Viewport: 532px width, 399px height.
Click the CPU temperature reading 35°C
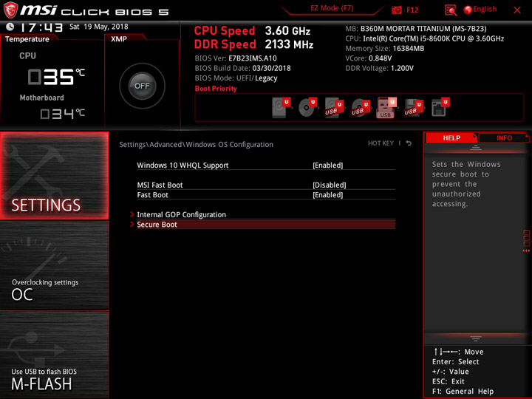56,77
